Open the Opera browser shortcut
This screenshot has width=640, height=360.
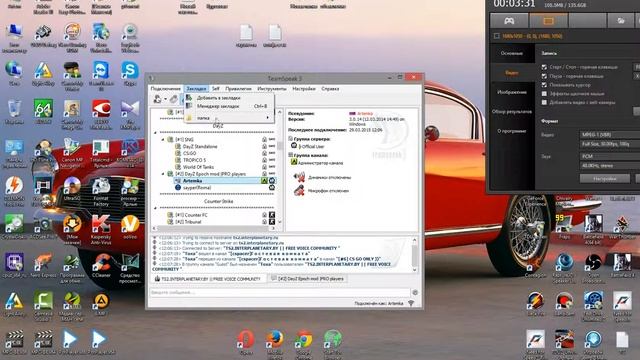click(246, 342)
